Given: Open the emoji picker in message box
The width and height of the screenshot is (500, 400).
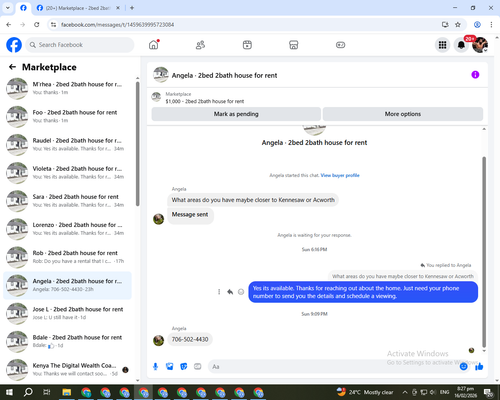Looking at the screenshot, I should pyautogui.click(x=463, y=367).
